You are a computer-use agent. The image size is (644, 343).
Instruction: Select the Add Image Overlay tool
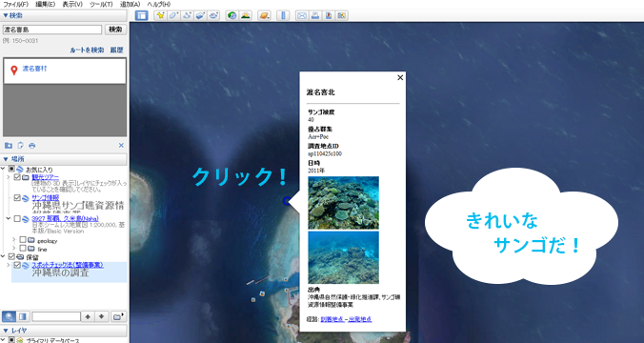(200, 15)
